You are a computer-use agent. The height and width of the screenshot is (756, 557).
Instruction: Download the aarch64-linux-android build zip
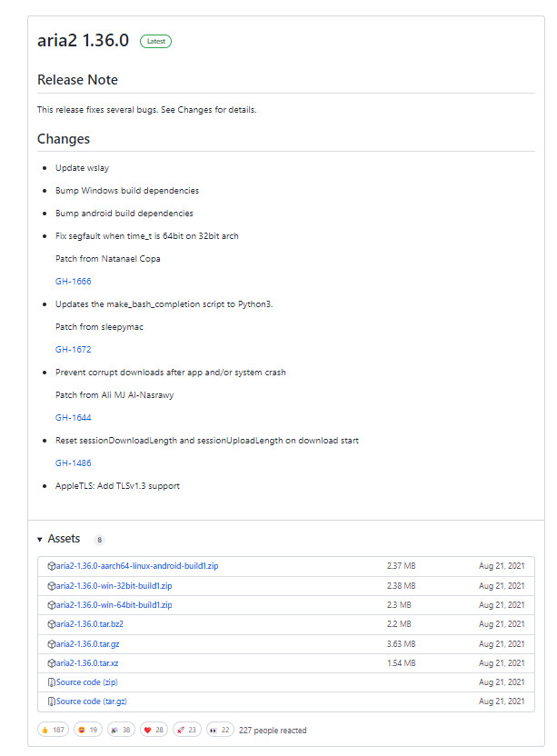point(137,566)
